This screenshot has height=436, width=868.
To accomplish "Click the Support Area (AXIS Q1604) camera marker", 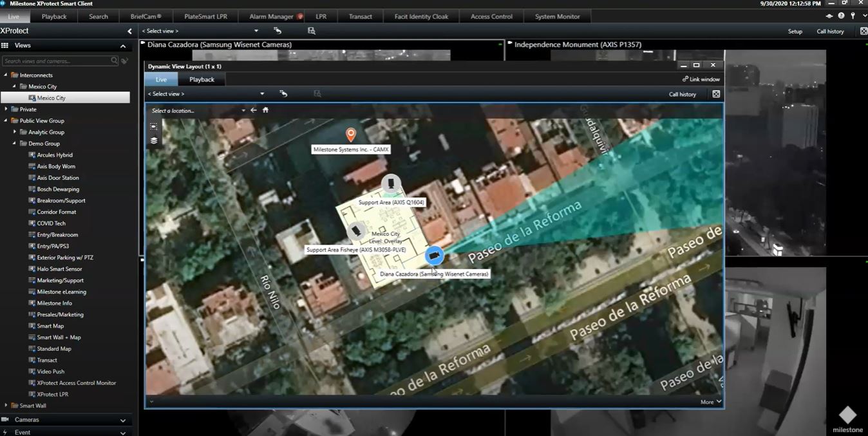I will coord(392,184).
